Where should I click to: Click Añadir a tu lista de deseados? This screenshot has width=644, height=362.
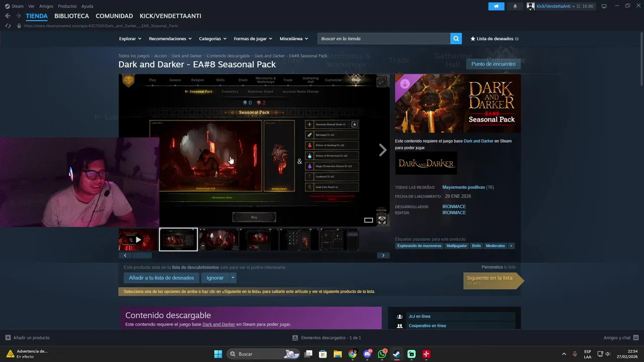161,278
